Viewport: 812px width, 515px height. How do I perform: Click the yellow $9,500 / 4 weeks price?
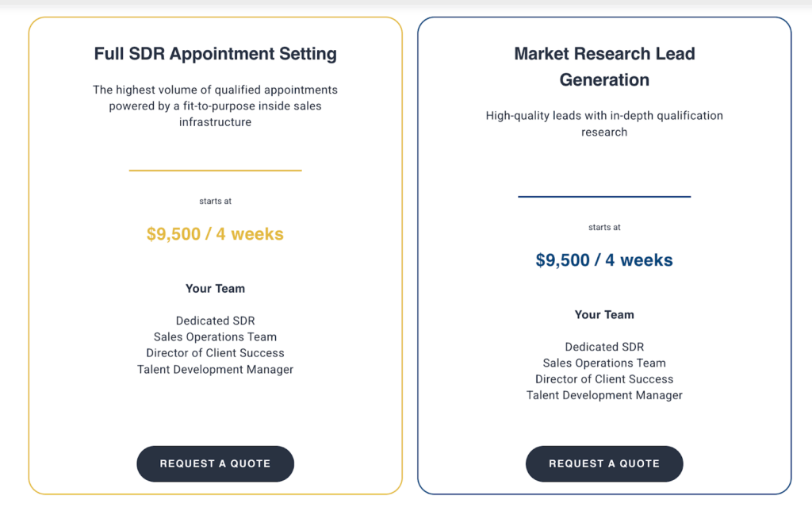pyautogui.click(x=215, y=234)
